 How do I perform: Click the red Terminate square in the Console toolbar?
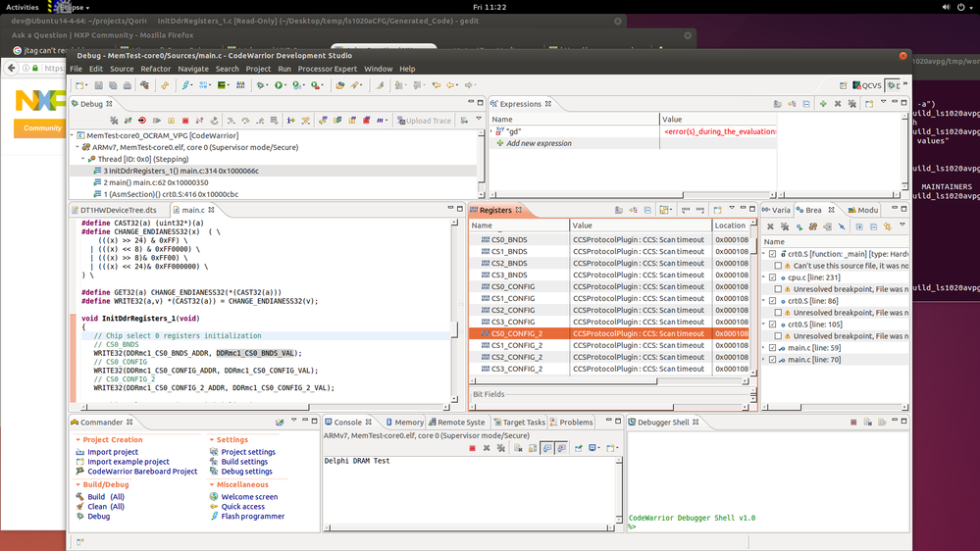(472, 448)
